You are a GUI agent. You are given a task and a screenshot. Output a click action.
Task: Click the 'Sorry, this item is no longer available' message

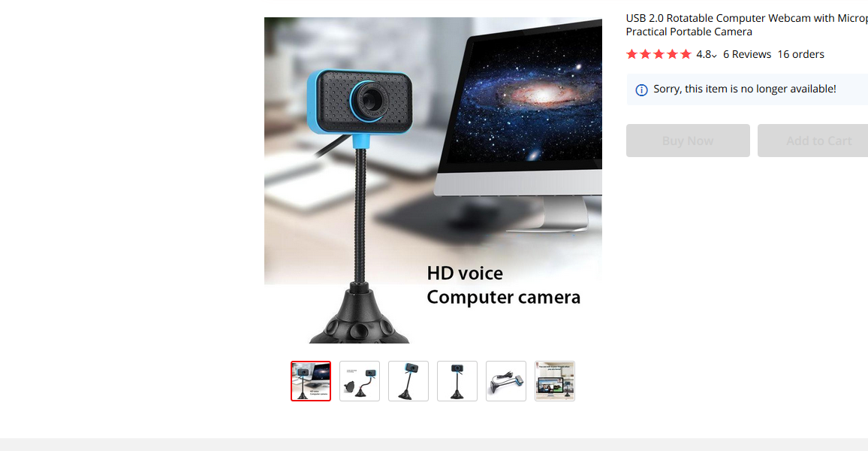coord(745,89)
